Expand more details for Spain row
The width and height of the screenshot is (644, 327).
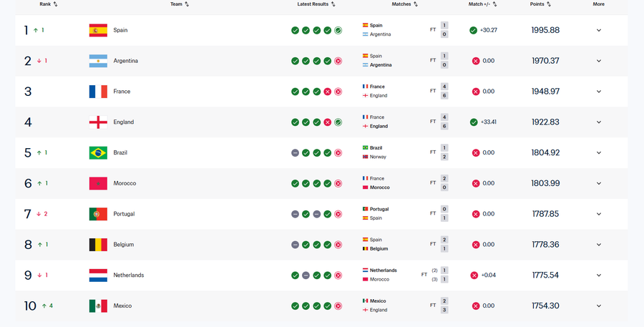point(599,30)
